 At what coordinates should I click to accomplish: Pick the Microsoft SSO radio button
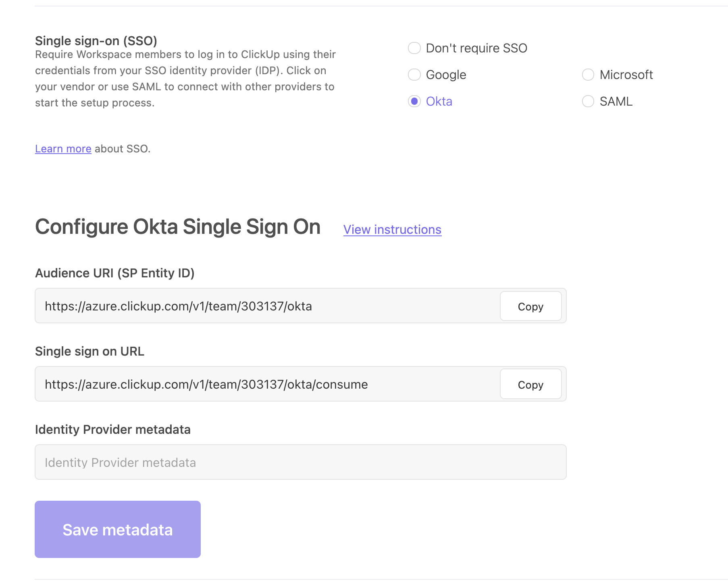(x=588, y=75)
